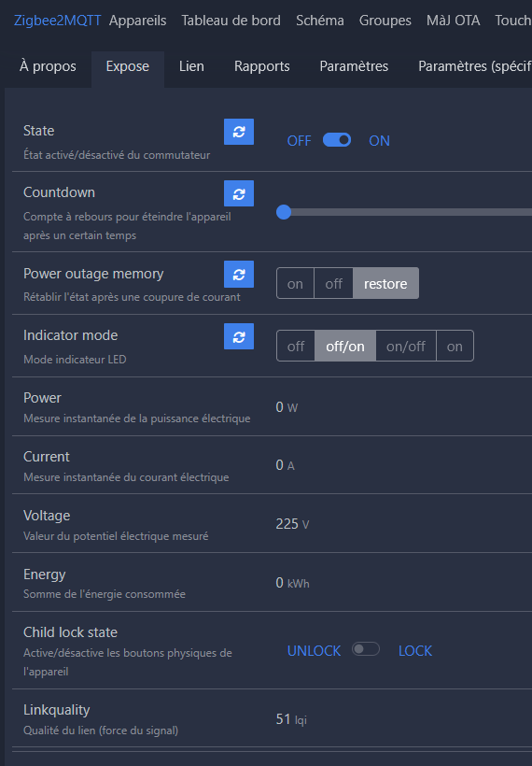Viewport: 532px width, 766px height.
Task: Toggle the State switch
Action: pyautogui.click(x=337, y=140)
